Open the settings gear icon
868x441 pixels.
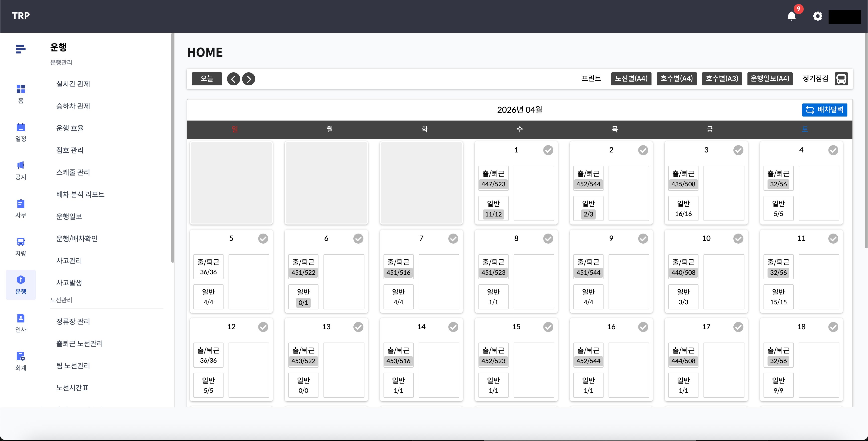pos(818,16)
